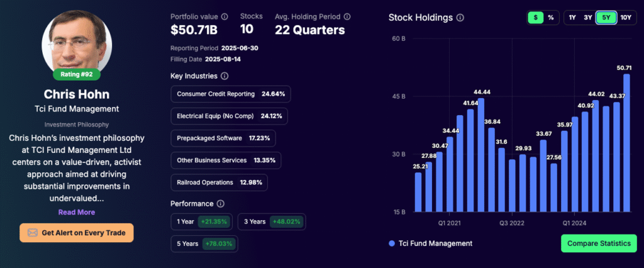Viewport: 644px width, 268px height.
Task: Click the Consumer Credit Reporting industry tag
Action: coord(231,94)
